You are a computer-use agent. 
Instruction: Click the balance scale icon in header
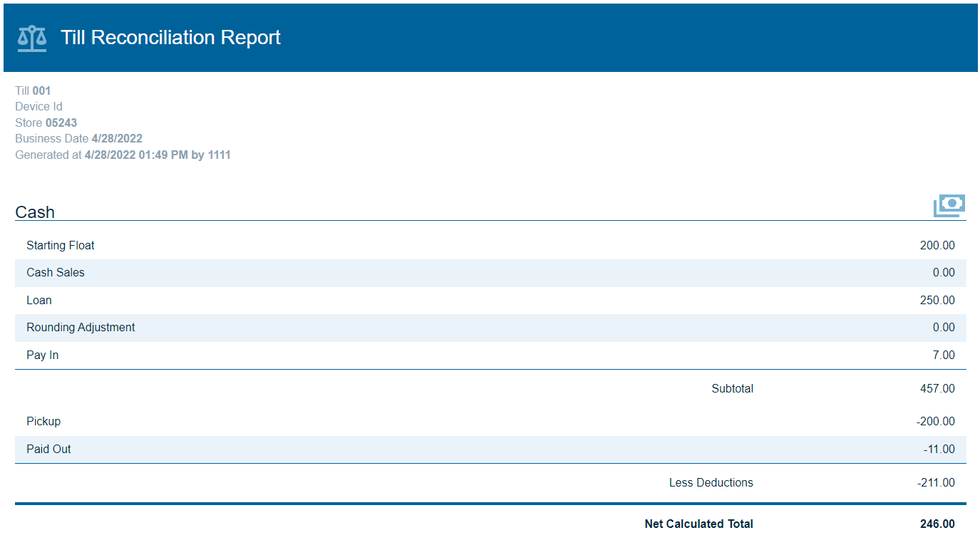click(32, 38)
